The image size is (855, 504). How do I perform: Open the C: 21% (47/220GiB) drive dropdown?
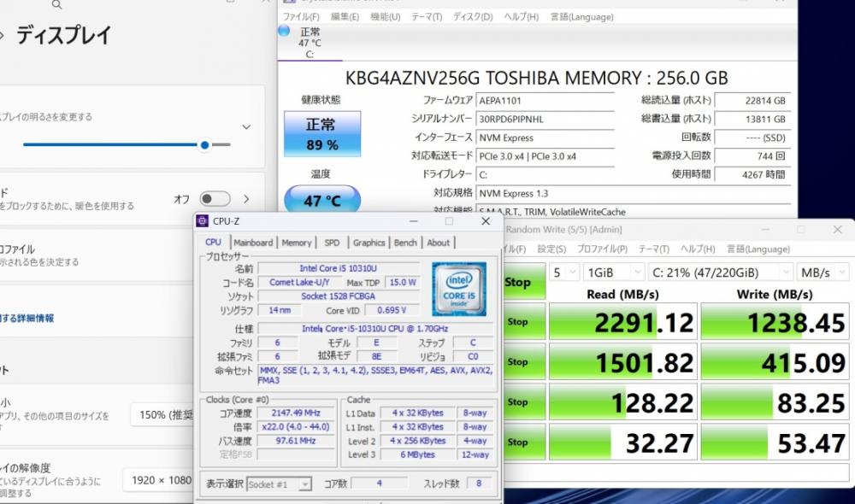click(x=720, y=272)
